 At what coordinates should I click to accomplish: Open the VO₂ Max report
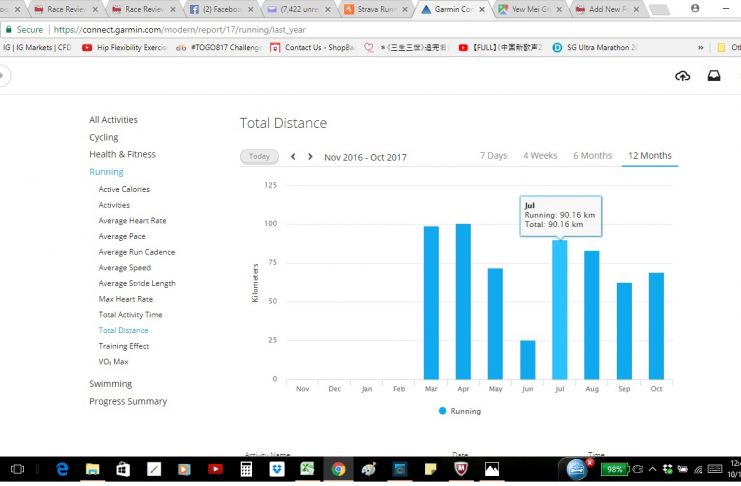pyautogui.click(x=112, y=362)
